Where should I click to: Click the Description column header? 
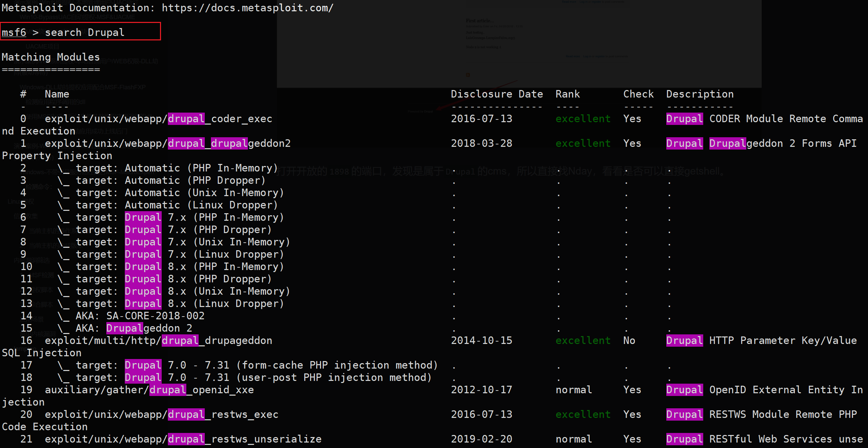(x=699, y=94)
